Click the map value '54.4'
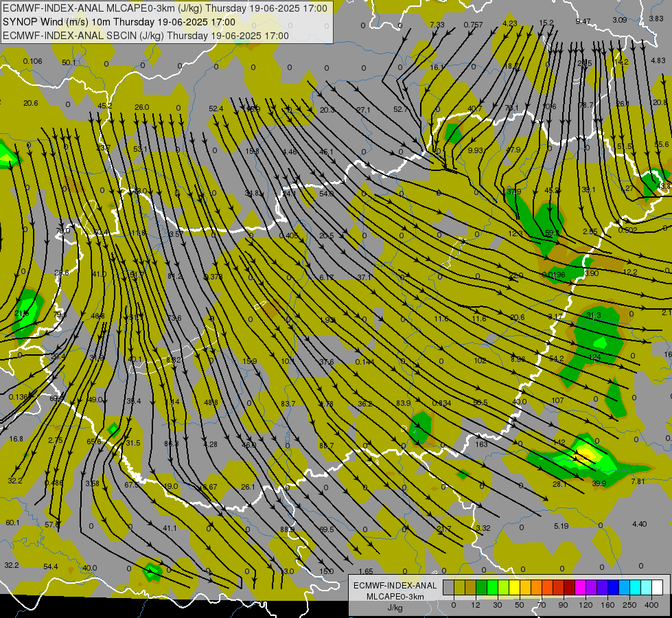Image resolution: width=672 pixels, height=618 pixels. pyautogui.click(x=51, y=567)
